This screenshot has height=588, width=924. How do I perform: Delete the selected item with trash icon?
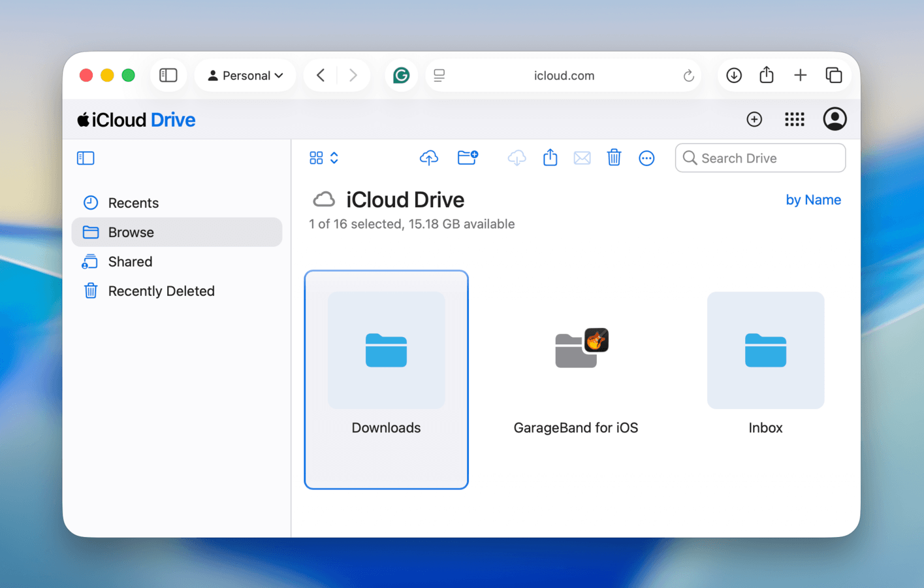pos(614,157)
